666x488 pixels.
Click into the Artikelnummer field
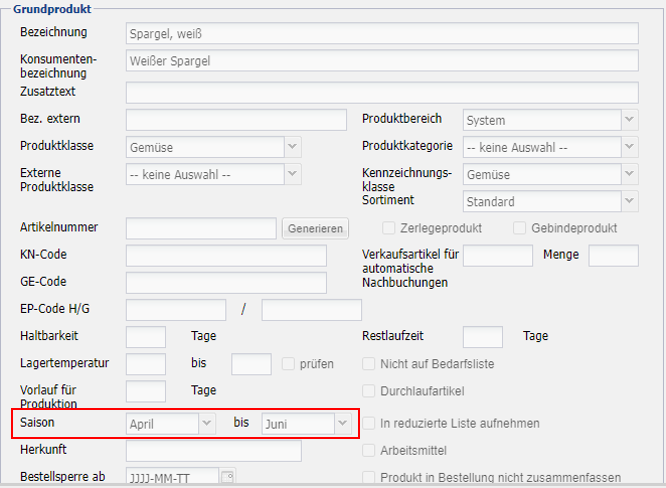point(201,229)
